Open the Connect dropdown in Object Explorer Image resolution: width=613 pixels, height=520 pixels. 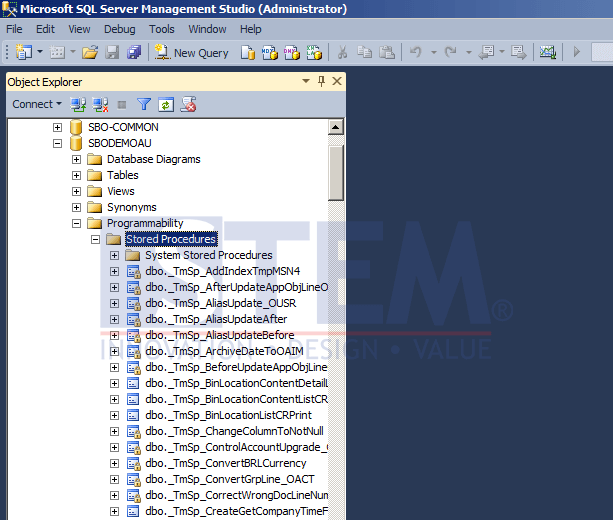[x=37, y=104]
